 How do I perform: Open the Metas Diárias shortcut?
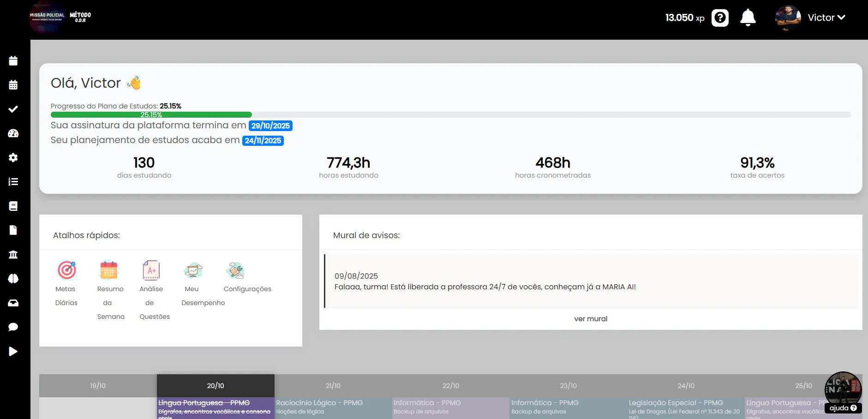66,271
